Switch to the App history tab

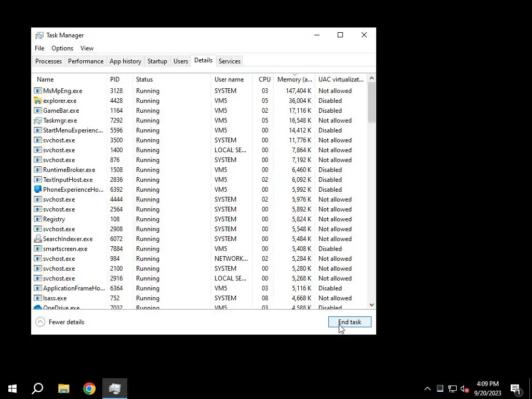125,61
